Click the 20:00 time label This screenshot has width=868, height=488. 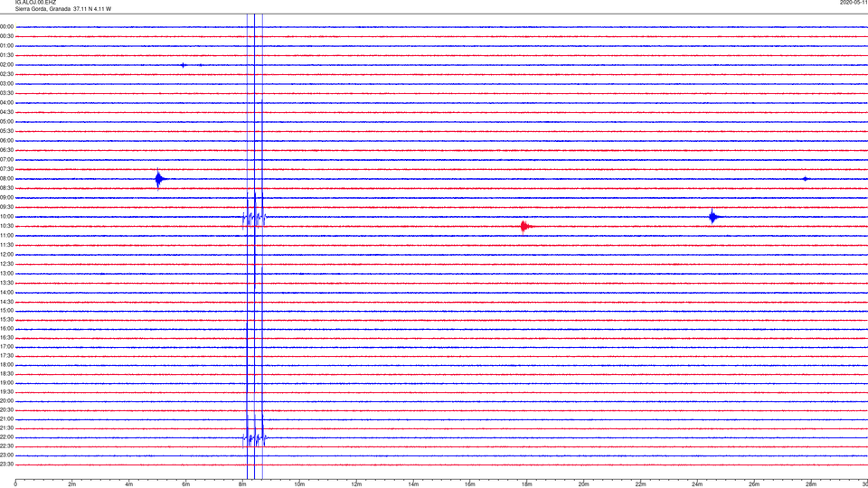tap(7, 400)
